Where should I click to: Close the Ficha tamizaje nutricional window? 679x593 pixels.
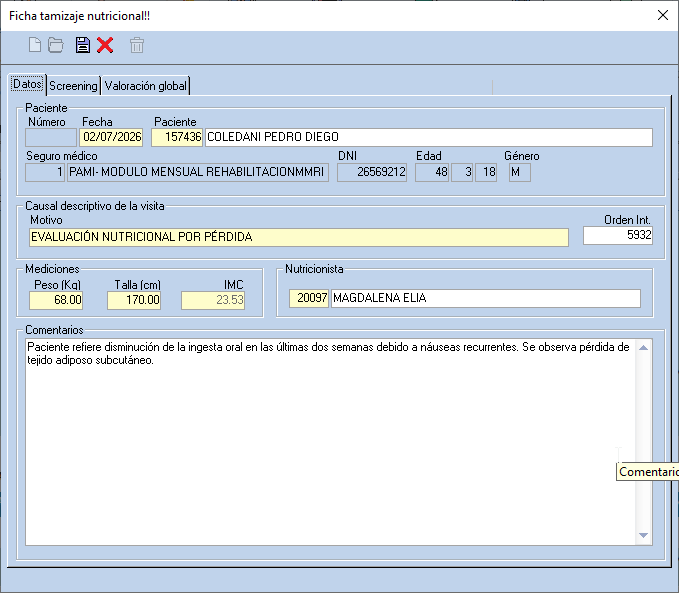tap(663, 15)
